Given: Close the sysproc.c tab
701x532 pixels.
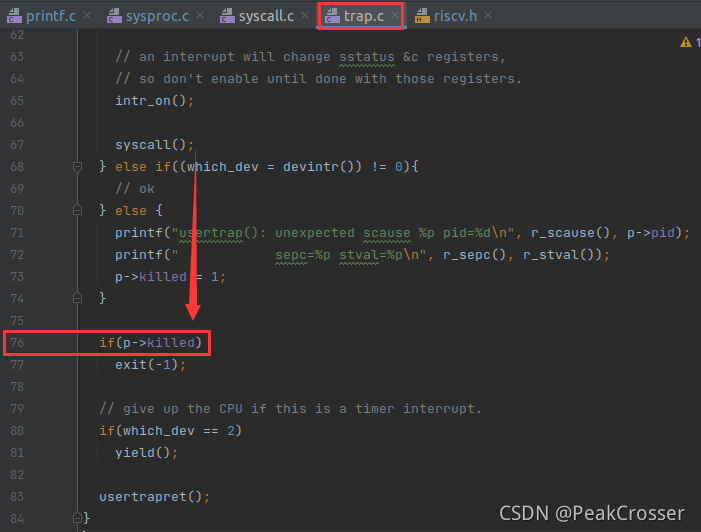Looking at the screenshot, I should (x=200, y=16).
